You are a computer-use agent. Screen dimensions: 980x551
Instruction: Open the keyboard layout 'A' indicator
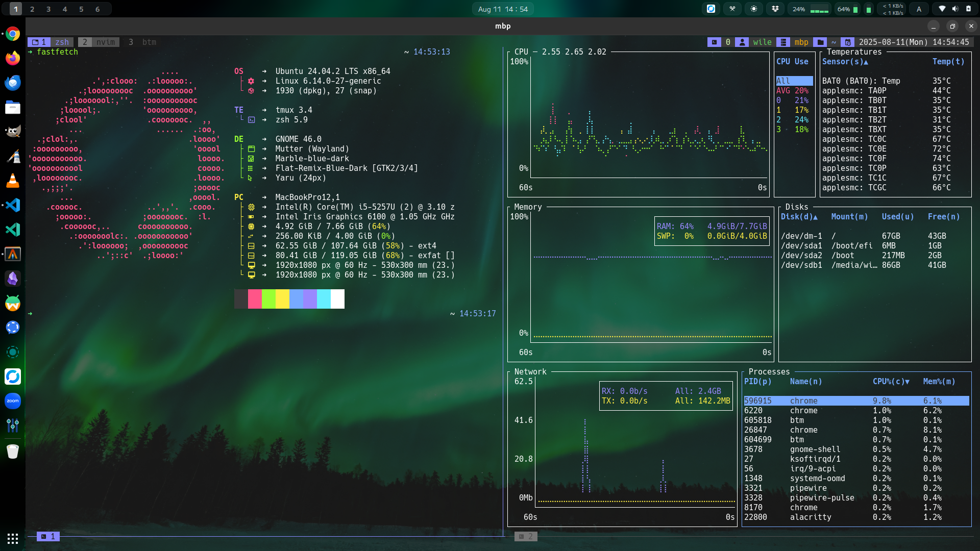coord(919,9)
